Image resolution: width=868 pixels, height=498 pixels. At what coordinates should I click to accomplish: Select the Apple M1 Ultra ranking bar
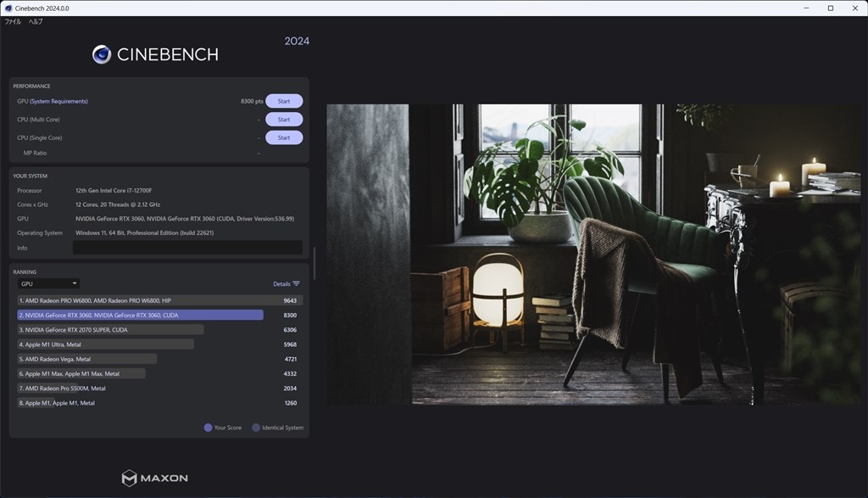(106, 344)
